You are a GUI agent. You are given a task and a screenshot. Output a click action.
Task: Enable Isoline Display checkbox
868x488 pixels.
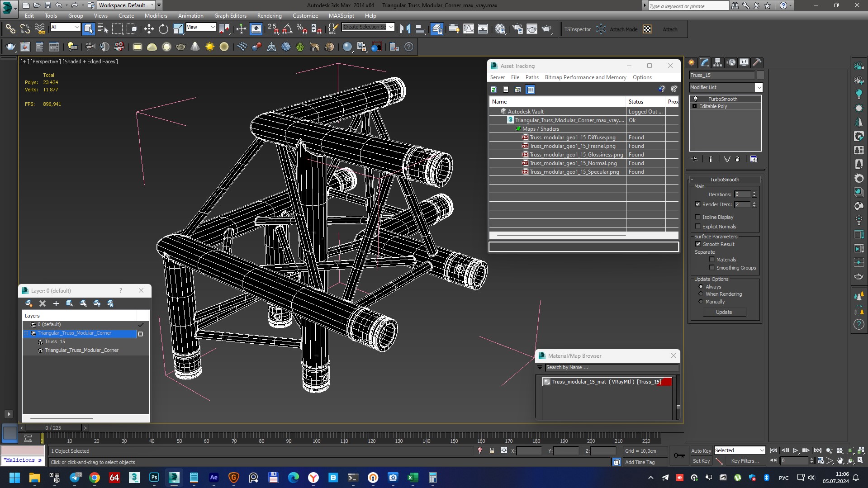coord(697,217)
